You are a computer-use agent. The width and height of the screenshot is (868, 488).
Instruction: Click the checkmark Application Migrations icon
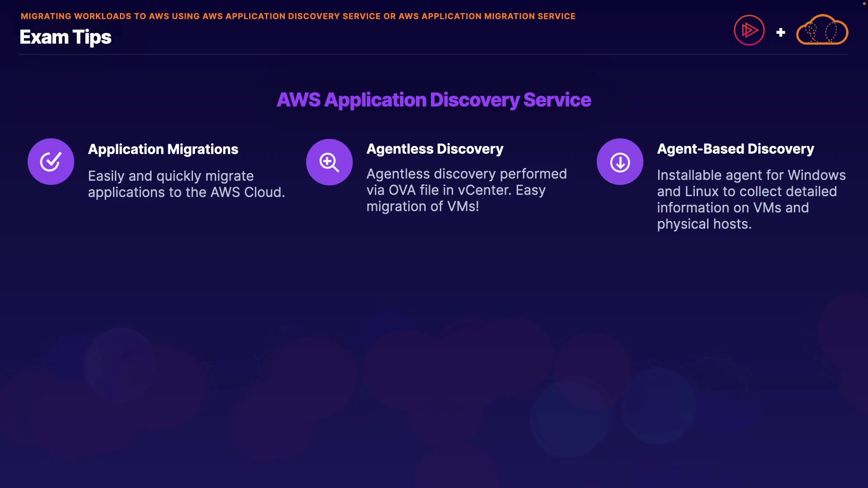pos(51,161)
